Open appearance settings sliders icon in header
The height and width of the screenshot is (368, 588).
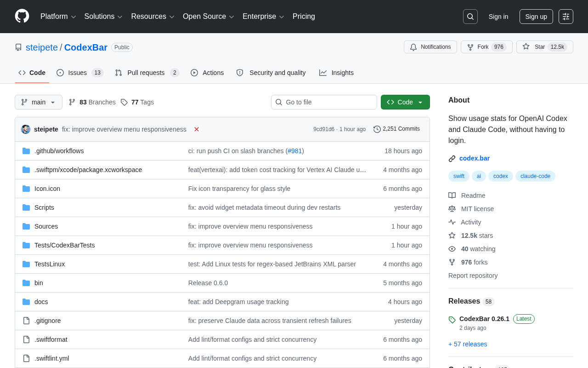(x=566, y=17)
